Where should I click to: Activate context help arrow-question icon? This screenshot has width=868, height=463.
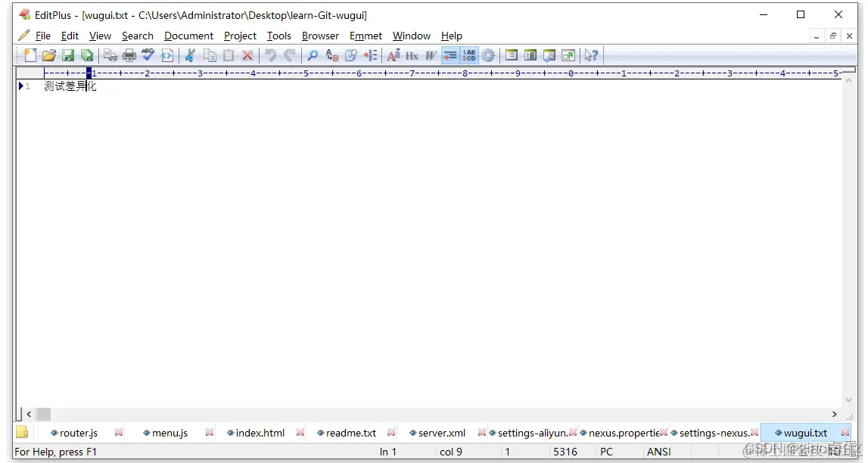point(591,55)
